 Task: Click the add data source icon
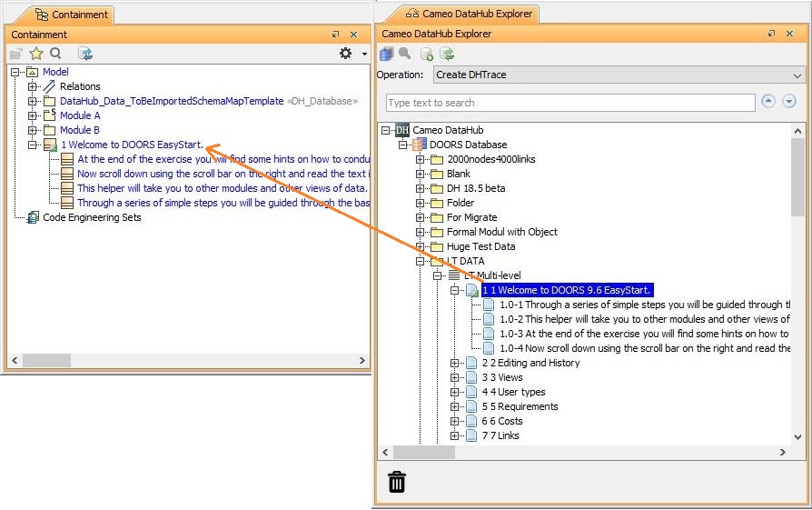click(x=426, y=54)
